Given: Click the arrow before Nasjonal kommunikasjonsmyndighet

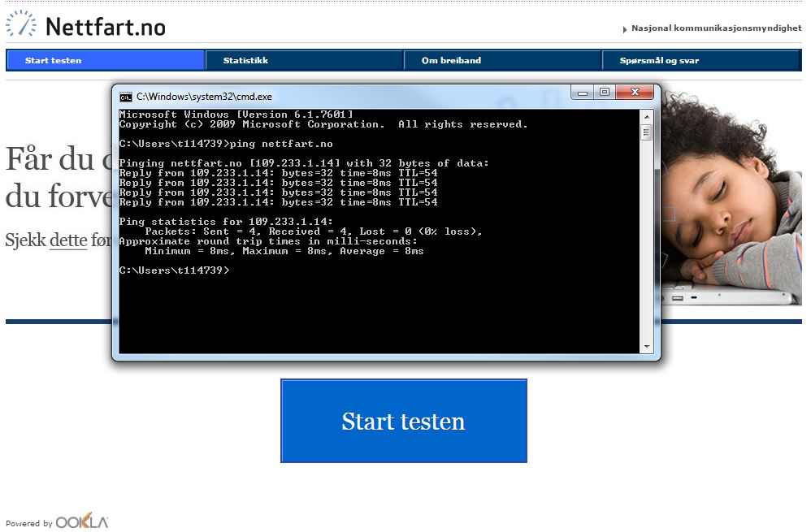Looking at the screenshot, I should [x=625, y=29].
